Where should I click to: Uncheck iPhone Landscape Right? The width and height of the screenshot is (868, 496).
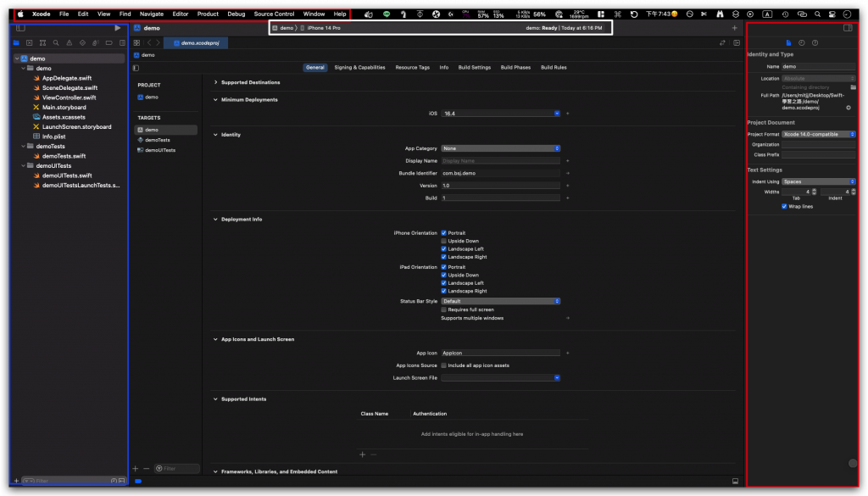pyautogui.click(x=443, y=257)
